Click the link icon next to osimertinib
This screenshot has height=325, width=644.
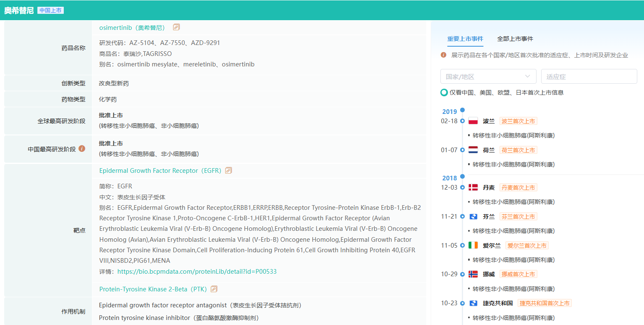pyautogui.click(x=176, y=27)
